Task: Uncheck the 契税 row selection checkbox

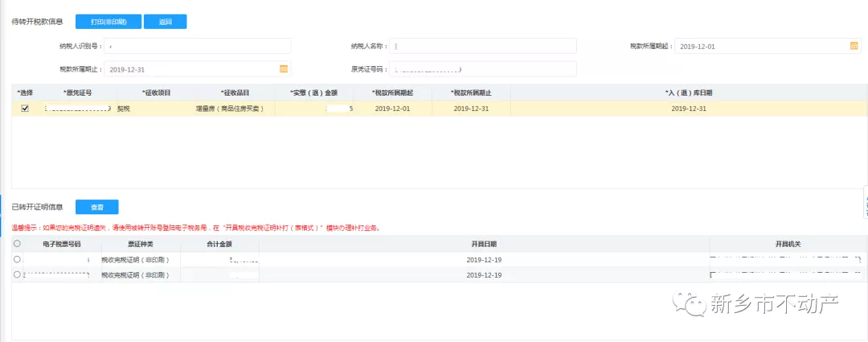Action: pos(25,108)
